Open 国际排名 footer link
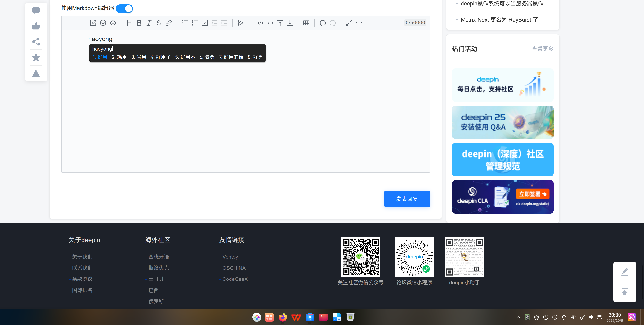This screenshot has height=325, width=644. point(82,290)
